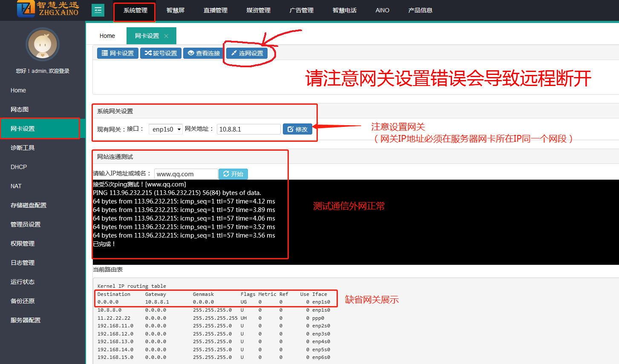Screen dimensions: 619x364
Task: Switch to the Home tab
Action: 107,36
